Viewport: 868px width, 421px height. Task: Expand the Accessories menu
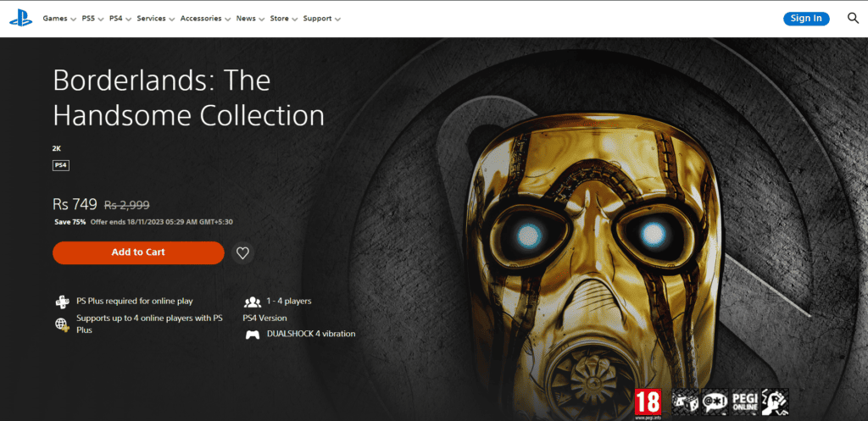[205, 19]
